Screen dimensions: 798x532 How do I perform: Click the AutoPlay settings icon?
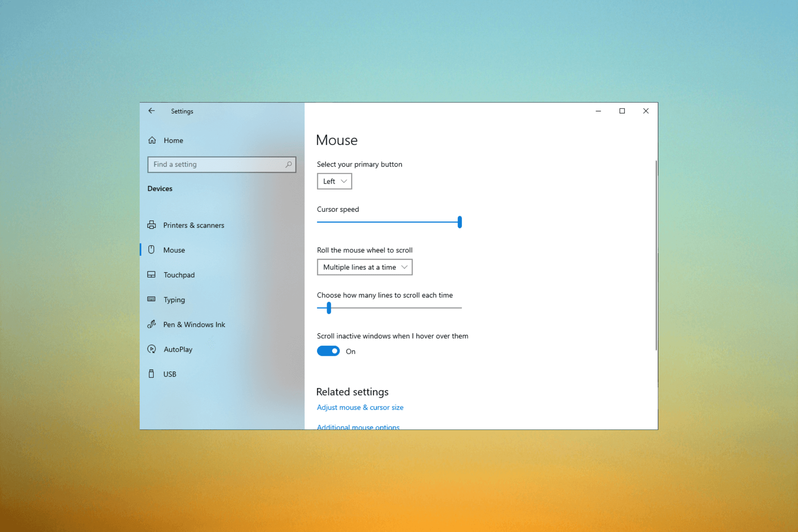coord(154,349)
